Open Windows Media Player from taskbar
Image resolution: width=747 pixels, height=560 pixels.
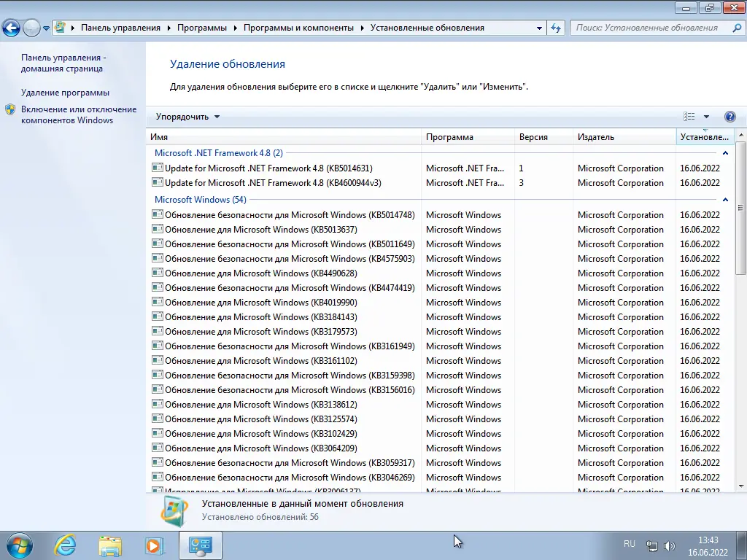coord(155,545)
